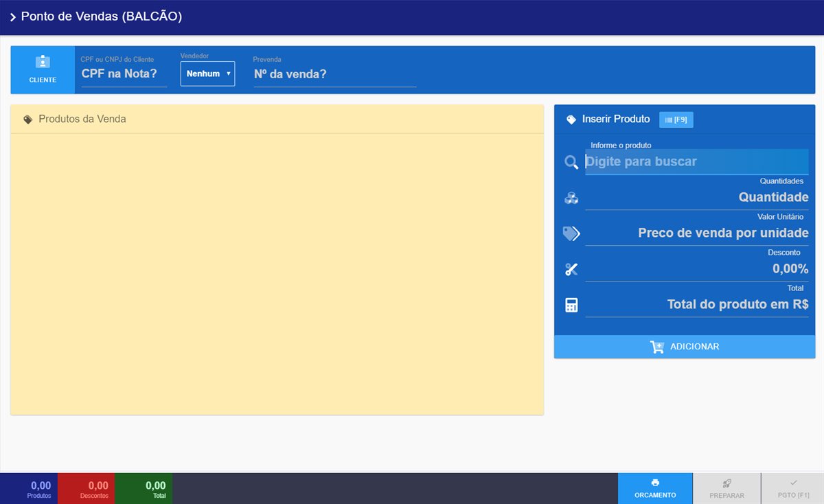Click the green Total 0,00 summary box
This screenshot has width=824, height=504.
click(144, 489)
